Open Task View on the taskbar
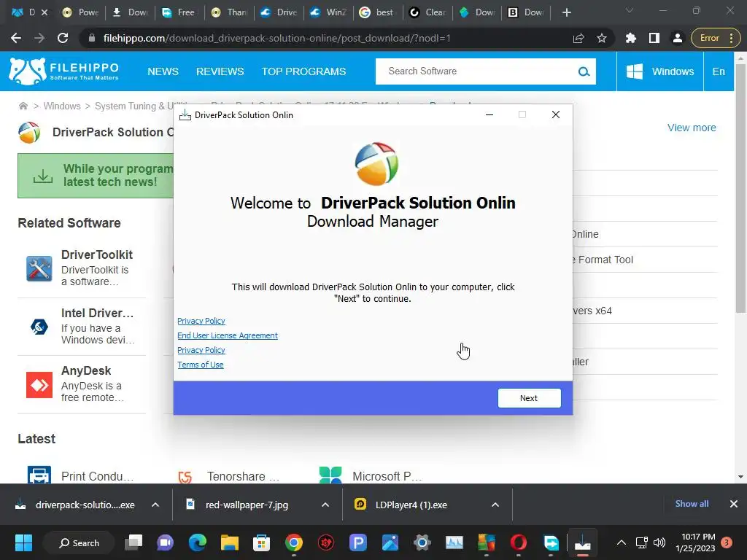 tap(133, 542)
